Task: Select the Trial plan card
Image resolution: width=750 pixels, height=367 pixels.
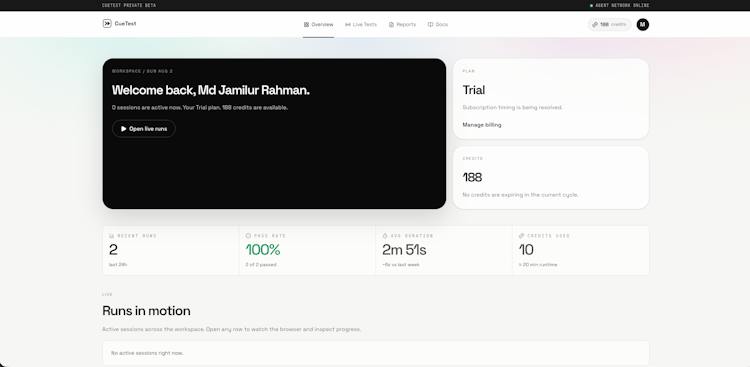Action: coord(551,99)
